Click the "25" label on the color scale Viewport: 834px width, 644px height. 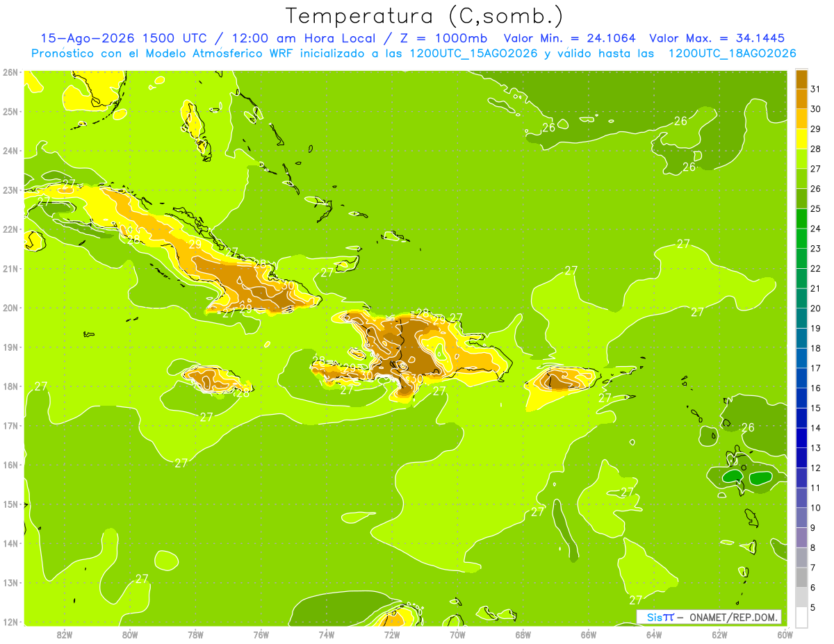pyautogui.click(x=815, y=208)
